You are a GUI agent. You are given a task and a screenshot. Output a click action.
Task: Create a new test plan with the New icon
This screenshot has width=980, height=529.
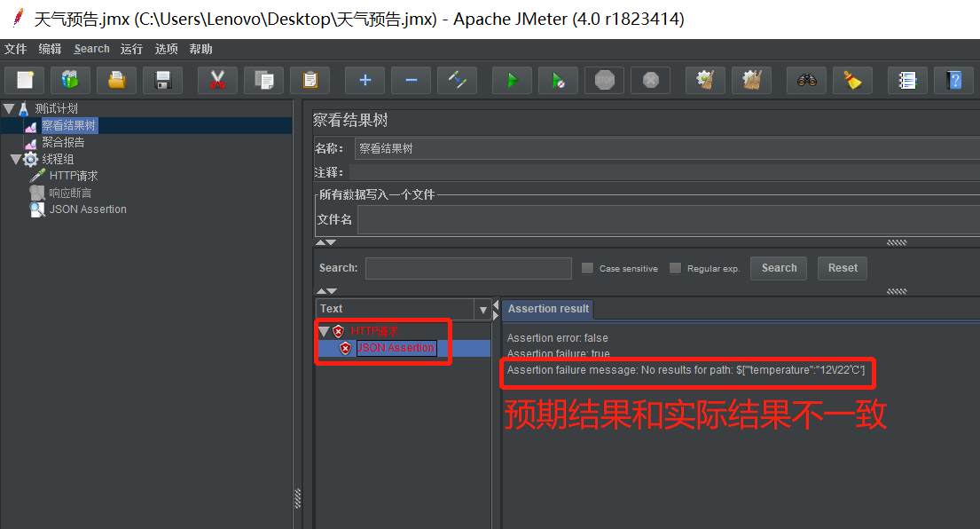[x=25, y=80]
